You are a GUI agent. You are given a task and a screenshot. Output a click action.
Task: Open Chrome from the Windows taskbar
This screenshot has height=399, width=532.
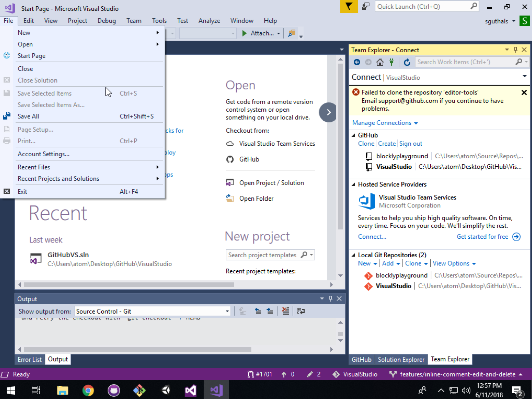88,390
